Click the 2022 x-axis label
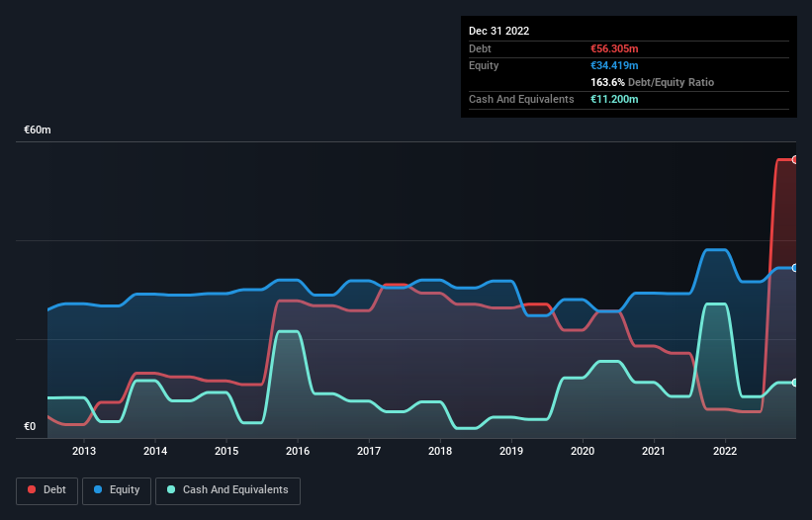This screenshot has width=812, height=520. coord(725,451)
